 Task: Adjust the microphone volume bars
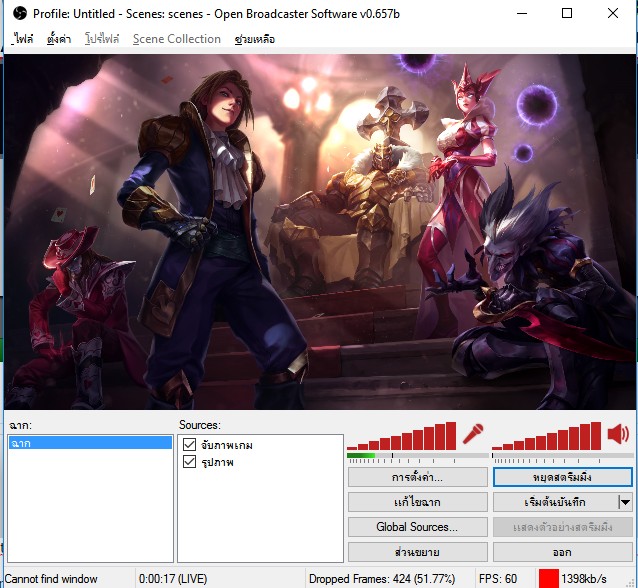pyautogui.click(x=402, y=436)
